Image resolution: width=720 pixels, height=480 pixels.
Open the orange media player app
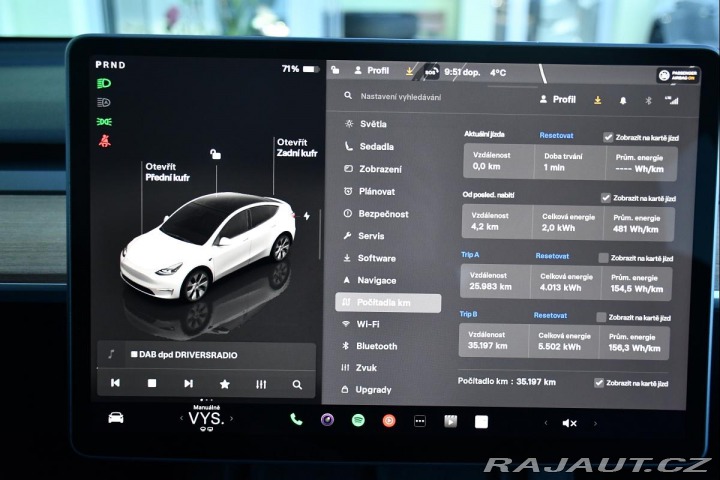pyautogui.click(x=389, y=420)
